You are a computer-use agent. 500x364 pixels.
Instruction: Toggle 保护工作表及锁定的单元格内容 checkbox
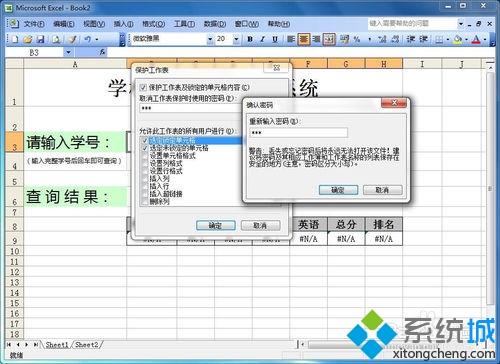[143, 87]
